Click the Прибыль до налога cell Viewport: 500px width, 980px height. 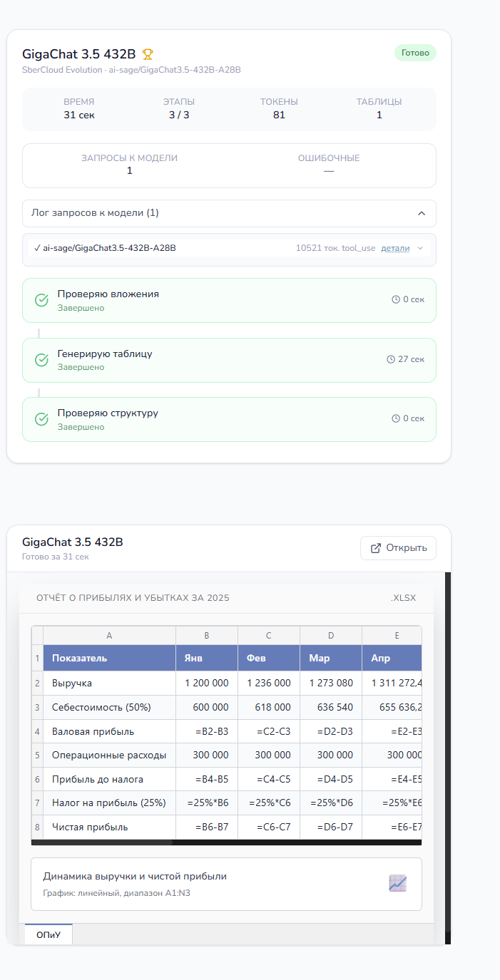pos(109,779)
